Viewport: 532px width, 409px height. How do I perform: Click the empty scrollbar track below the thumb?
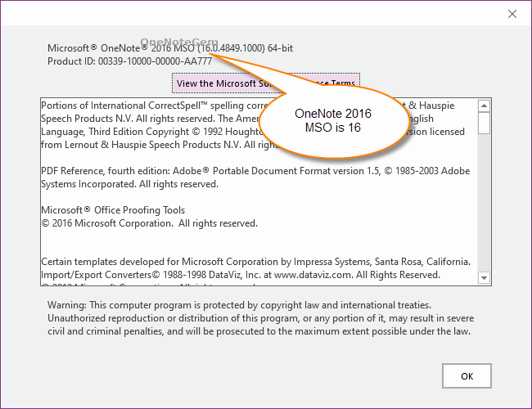click(484, 203)
